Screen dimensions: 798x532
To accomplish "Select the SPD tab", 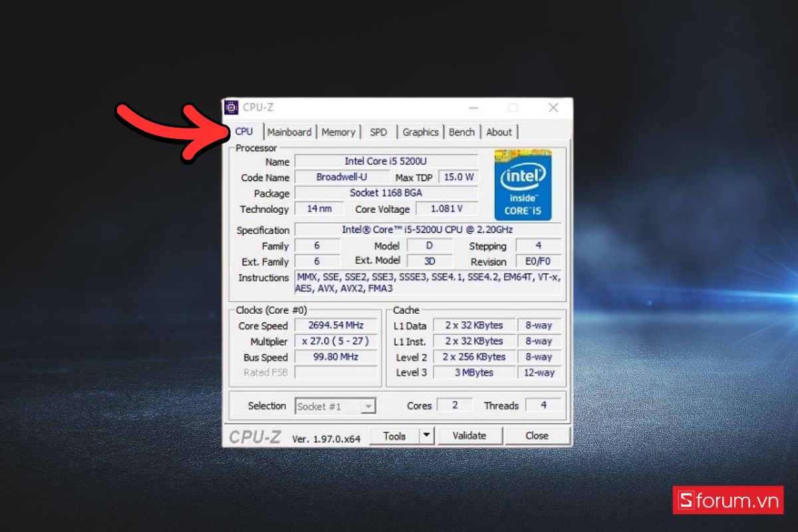I will pyautogui.click(x=378, y=132).
